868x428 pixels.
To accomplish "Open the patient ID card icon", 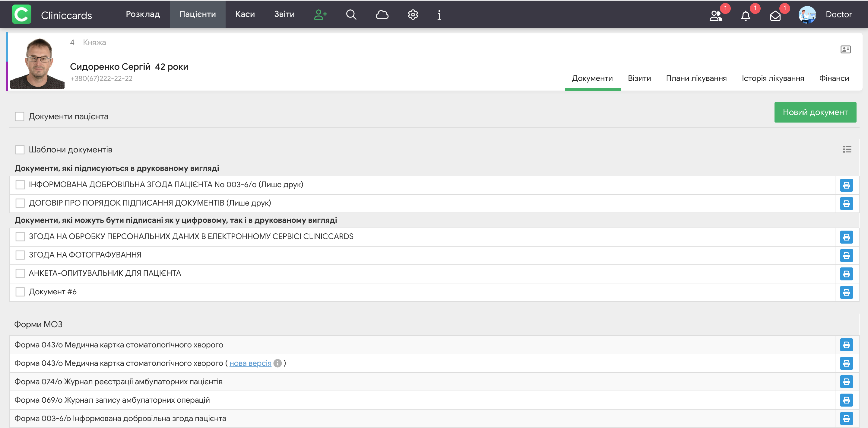I will 845,50.
